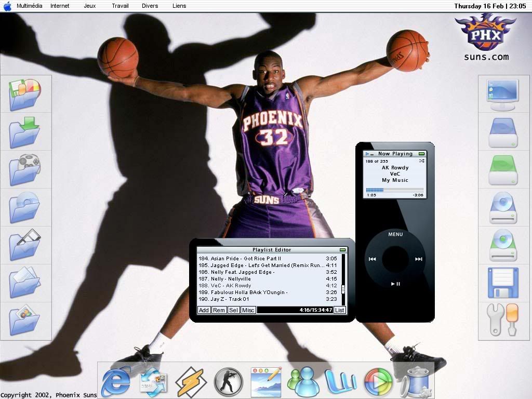Open the blue CD drive icon
Viewport: 532px width, 399px height.
click(x=503, y=207)
